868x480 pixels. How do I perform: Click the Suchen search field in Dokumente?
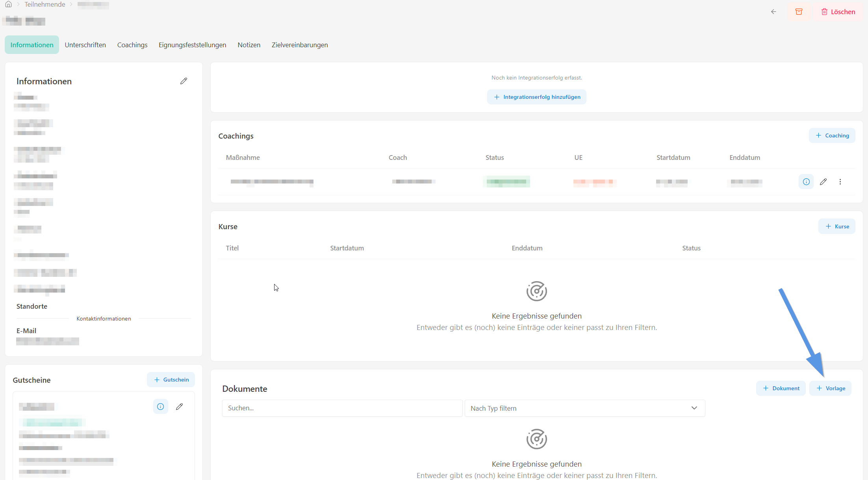point(342,408)
